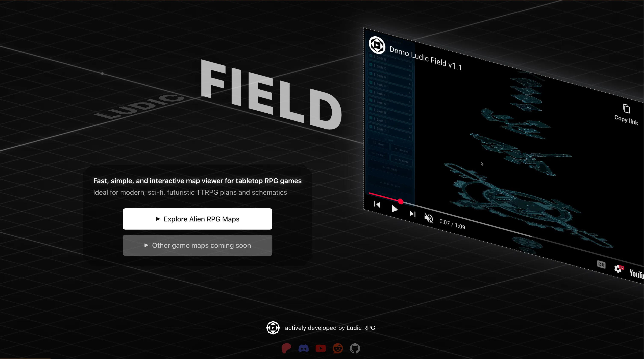Click the Explore Alien RPG Maps button
Image resolution: width=644 pixels, height=359 pixels.
197,219
